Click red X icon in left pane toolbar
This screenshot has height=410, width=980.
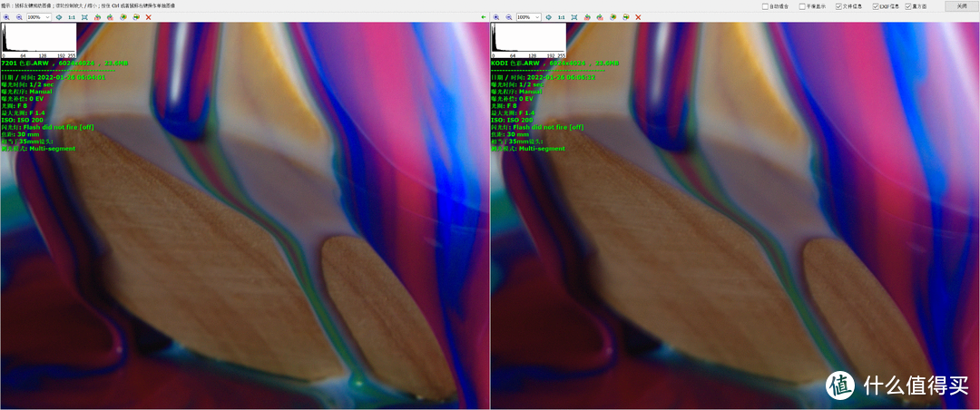click(148, 17)
